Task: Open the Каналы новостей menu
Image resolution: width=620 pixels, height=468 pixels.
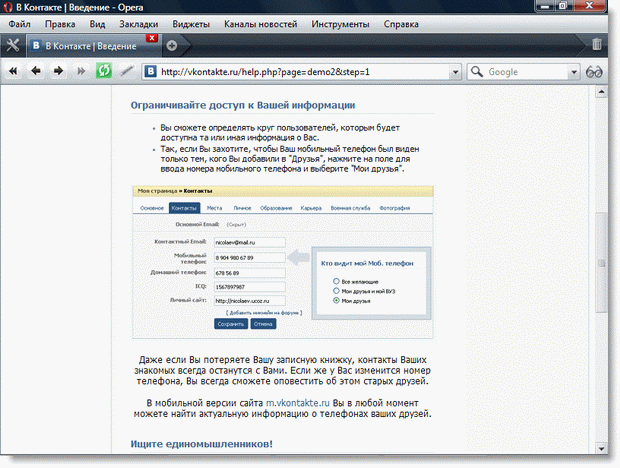Action: point(261,24)
